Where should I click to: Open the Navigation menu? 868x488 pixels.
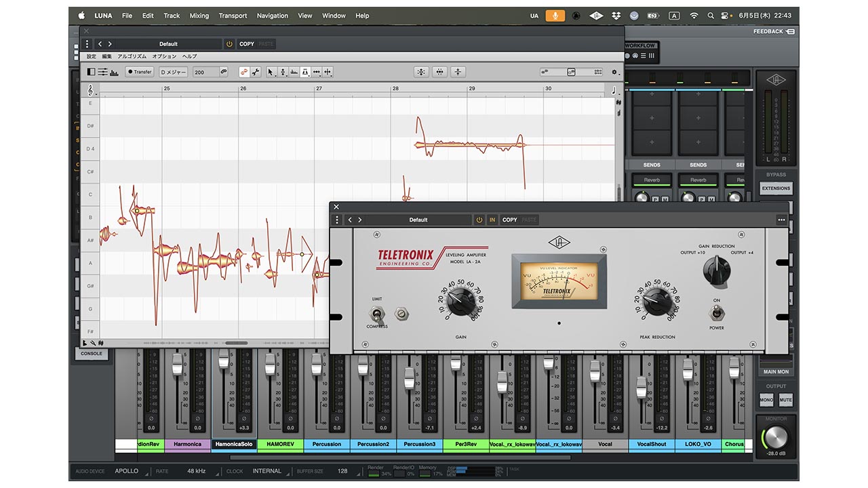tap(273, 16)
